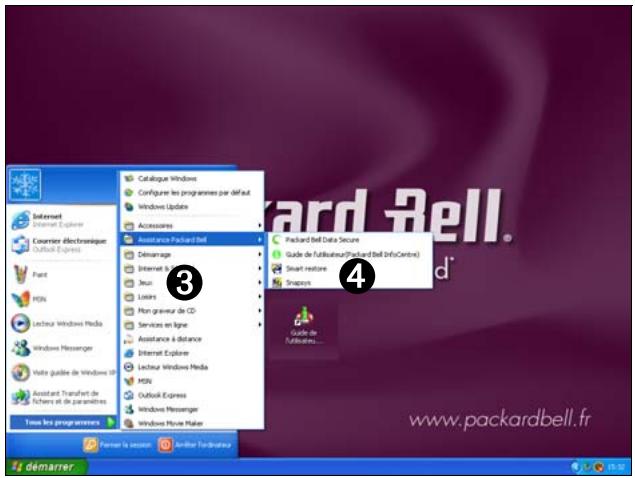This screenshot has width=635, height=478.
Task: Click the green middle tray icon
Action: pyautogui.click(x=587, y=467)
